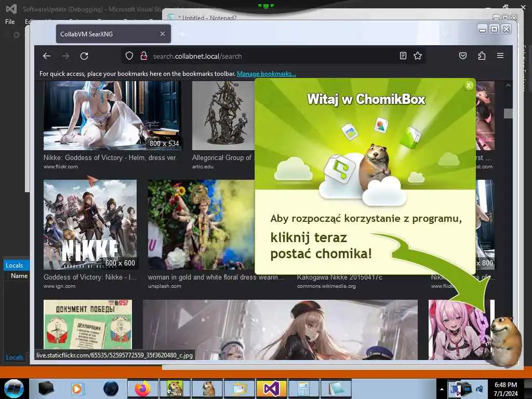Open the NIKKE 600 x 600 poster thumbnail
532x399 pixels.
(x=90, y=224)
